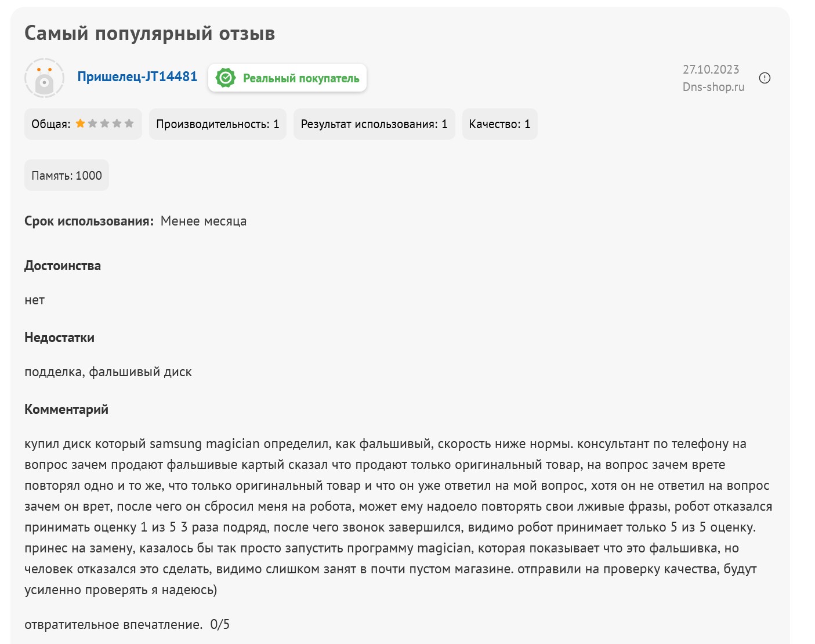The image size is (815, 644).
Task: Click the green verified checkmark badge icon
Action: point(226,78)
